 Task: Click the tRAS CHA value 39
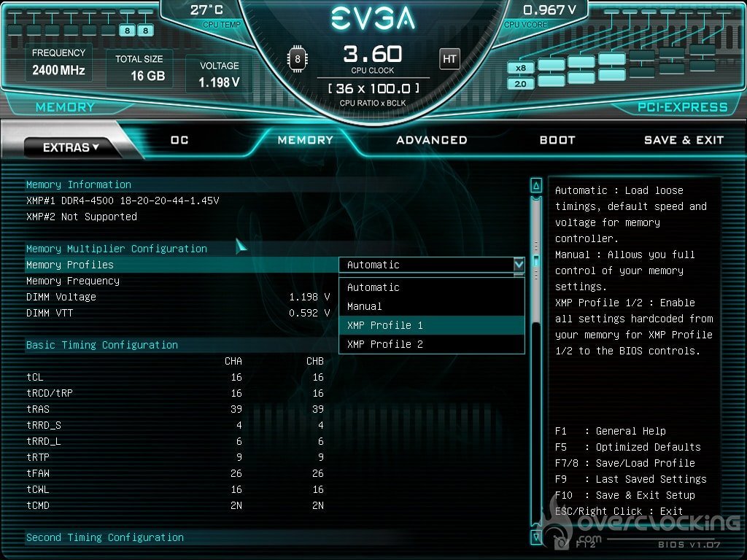236,409
